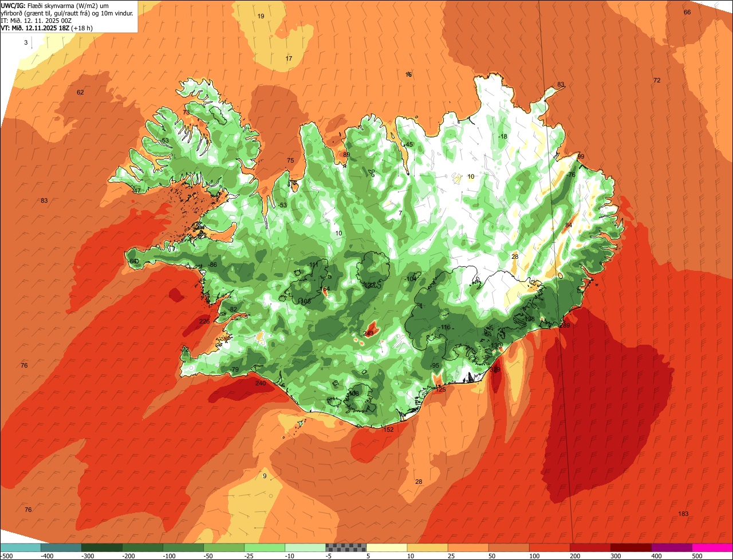Click the legend swatch between -200 and -100
733x560 pixels.
coord(143,547)
